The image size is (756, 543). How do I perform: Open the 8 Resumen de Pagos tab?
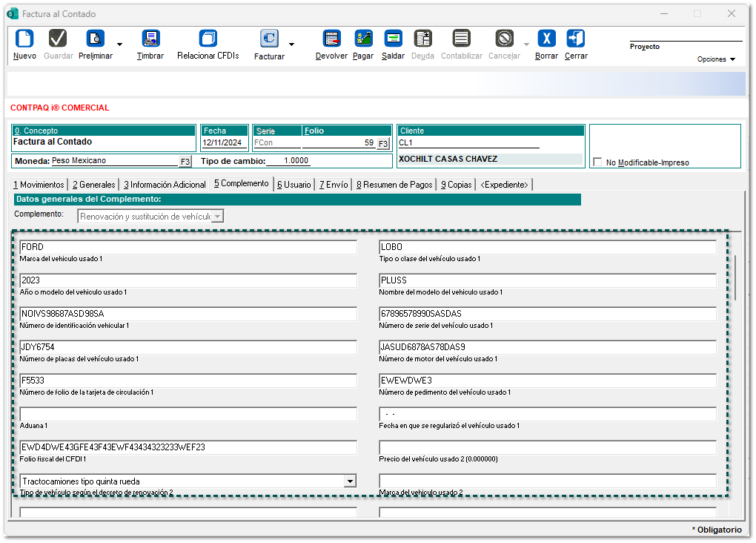[x=394, y=185]
